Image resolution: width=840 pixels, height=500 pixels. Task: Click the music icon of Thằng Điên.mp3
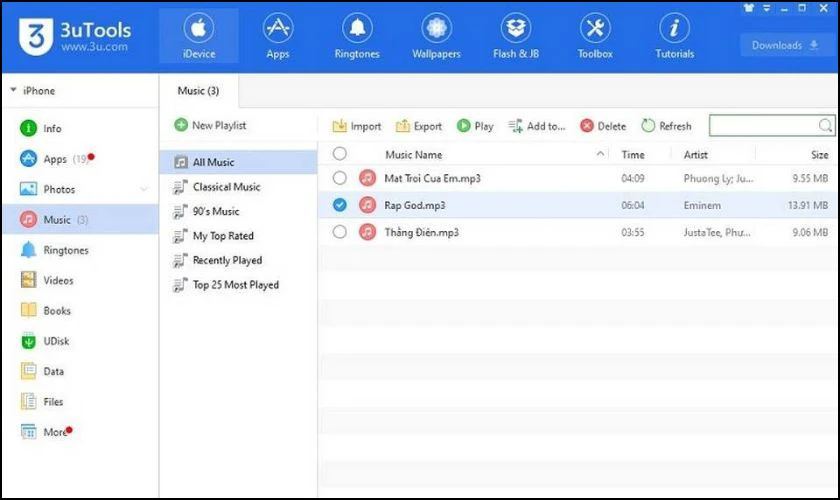368,232
